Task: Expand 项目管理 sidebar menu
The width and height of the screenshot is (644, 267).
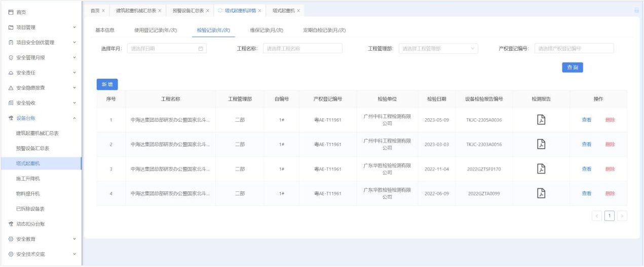Action: [x=74, y=27]
